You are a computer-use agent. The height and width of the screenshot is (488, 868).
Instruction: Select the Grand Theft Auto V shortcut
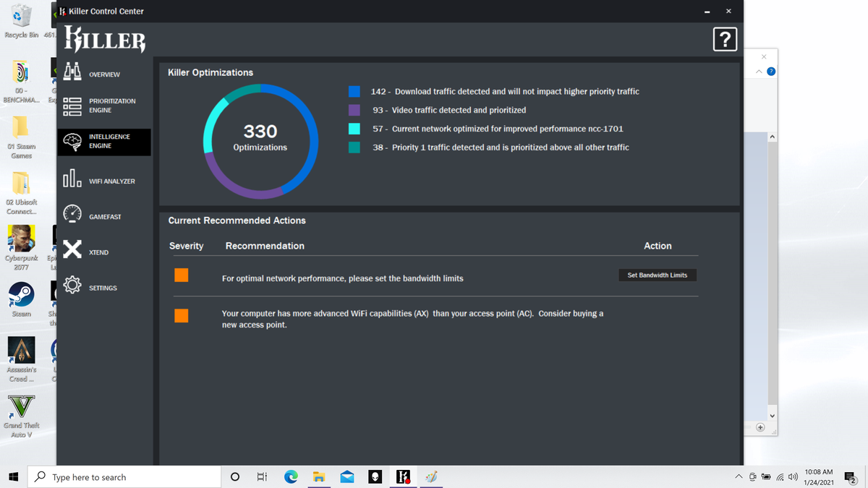[22, 416]
